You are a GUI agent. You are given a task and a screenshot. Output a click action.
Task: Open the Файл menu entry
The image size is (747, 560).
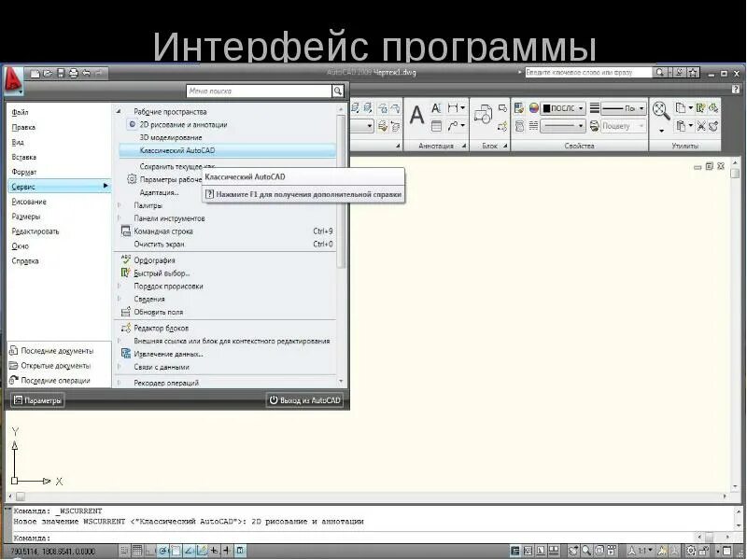(x=20, y=112)
